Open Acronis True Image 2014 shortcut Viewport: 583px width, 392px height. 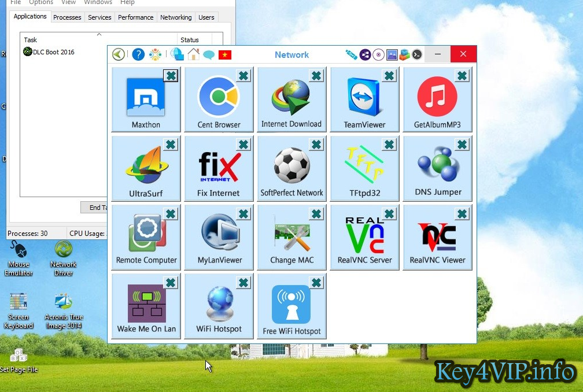[64, 311]
